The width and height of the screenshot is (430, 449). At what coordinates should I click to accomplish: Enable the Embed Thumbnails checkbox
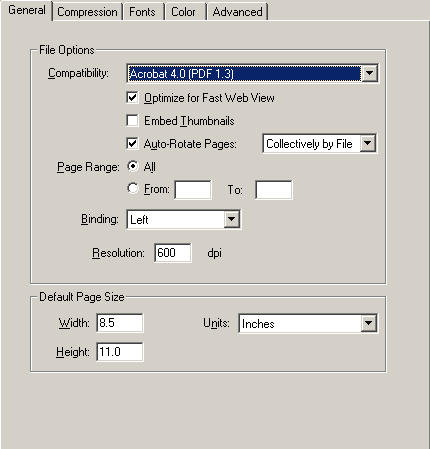(x=132, y=121)
